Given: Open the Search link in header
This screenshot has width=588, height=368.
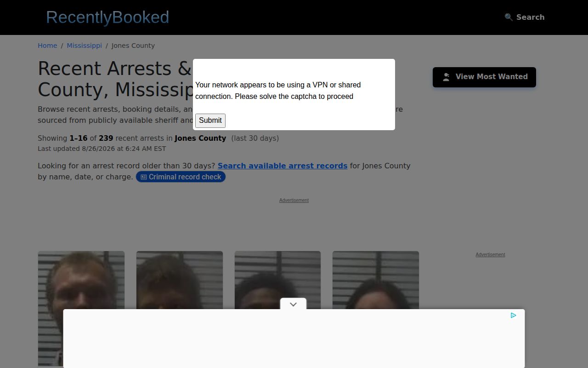Looking at the screenshot, I should click(x=525, y=17).
